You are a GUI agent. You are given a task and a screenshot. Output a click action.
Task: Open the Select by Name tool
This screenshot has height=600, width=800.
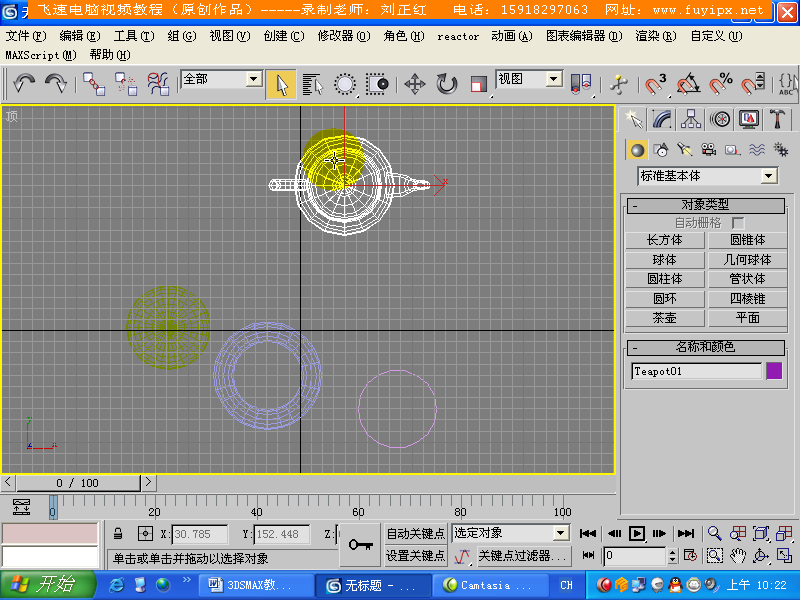[313, 84]
